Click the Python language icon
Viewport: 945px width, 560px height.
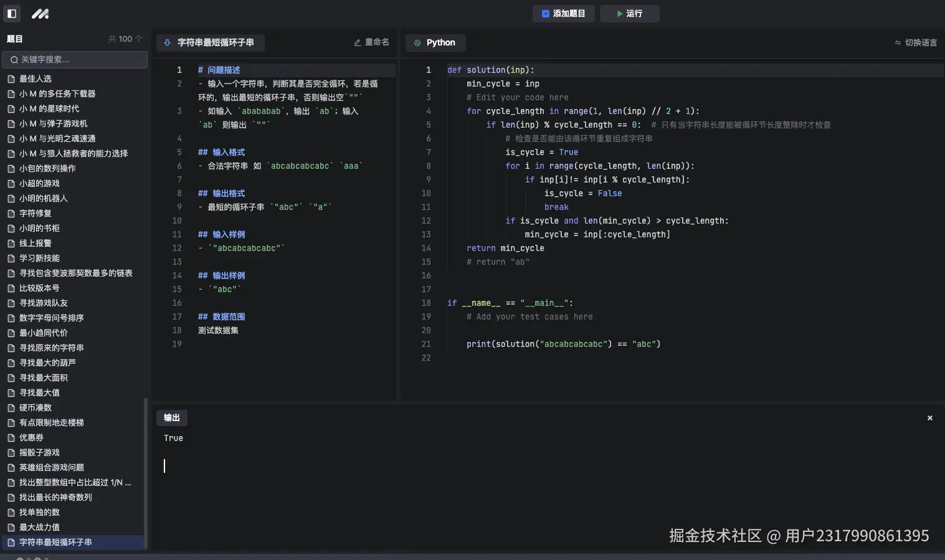click(x=416, y=42)
